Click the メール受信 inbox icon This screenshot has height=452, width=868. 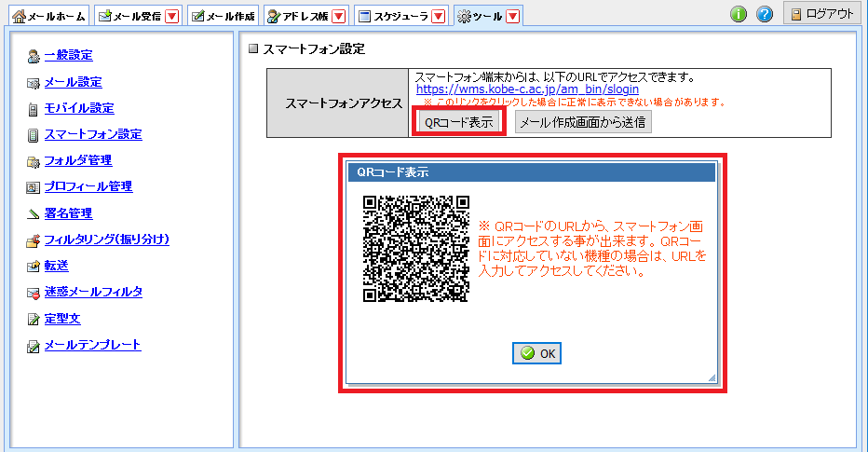coord(104,17)
